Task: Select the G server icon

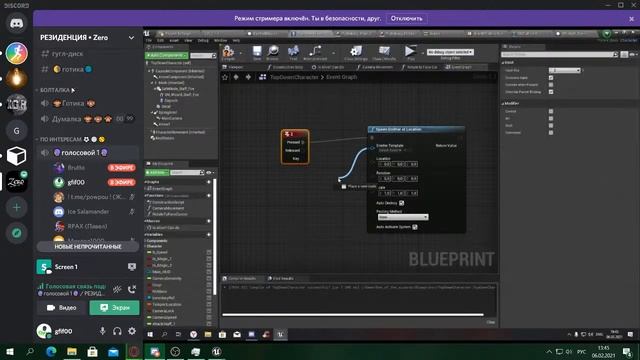Action: [16, 131]
